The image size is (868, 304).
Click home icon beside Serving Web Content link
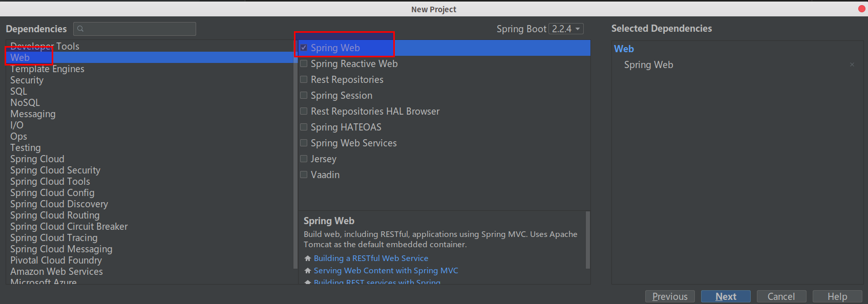pyautogui.click(x=308, y=271)
